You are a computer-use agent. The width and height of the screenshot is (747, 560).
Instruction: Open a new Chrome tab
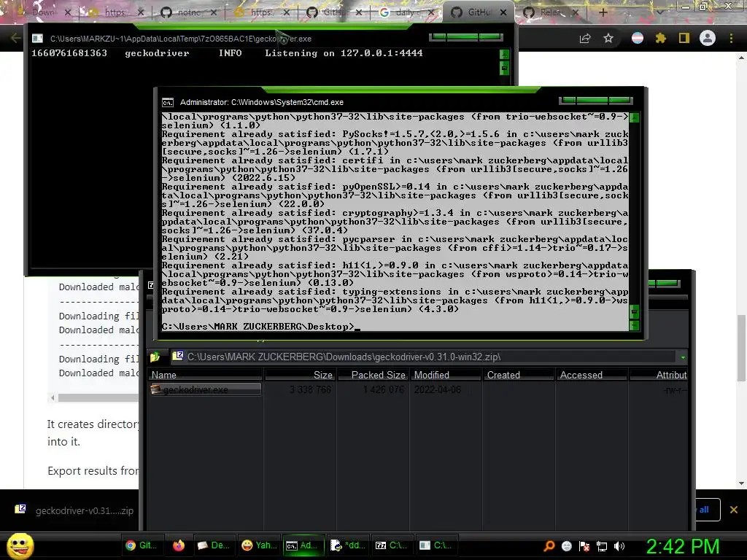(x=603, y=12)
